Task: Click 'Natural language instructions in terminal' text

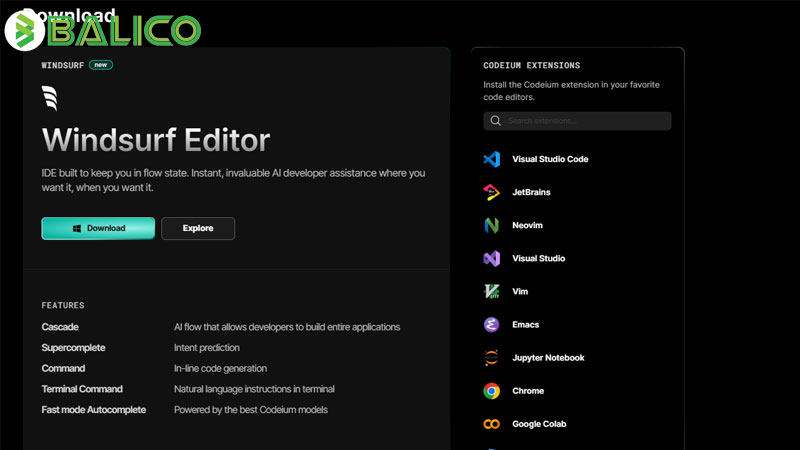Action: click(x=254, y=389)
